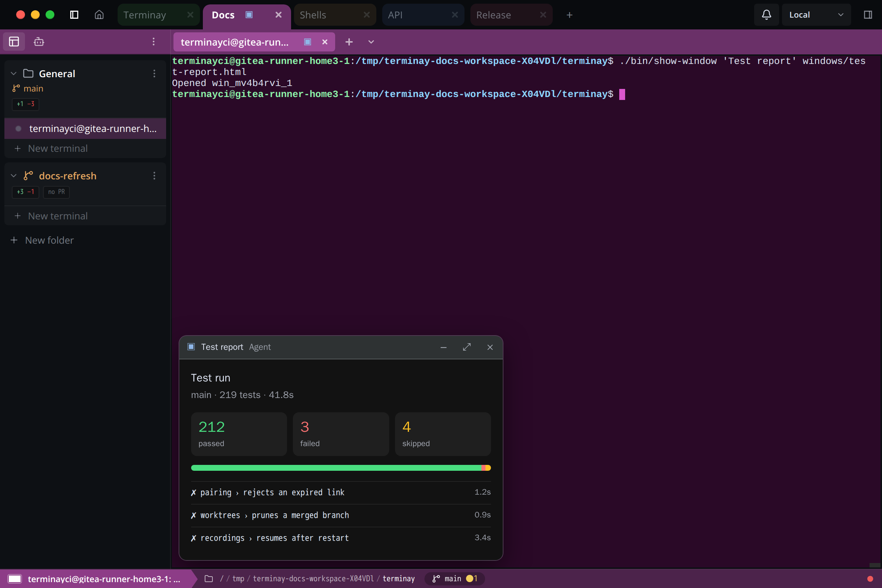The height and width of the screenshot is (588, 882).
Task: Open terminal tab dropdown chevron
Action: click(371, 42)
